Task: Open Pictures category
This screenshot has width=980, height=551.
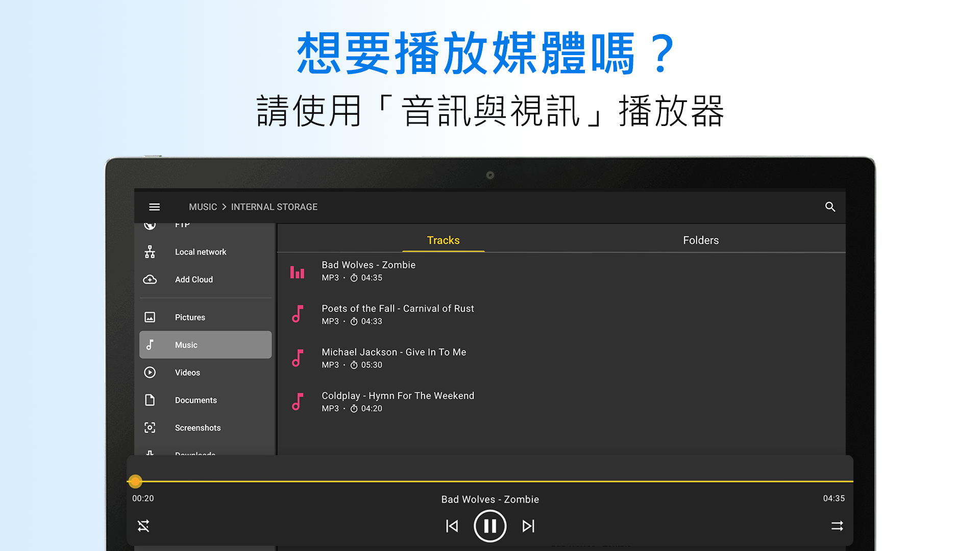Action: (205, 317)
